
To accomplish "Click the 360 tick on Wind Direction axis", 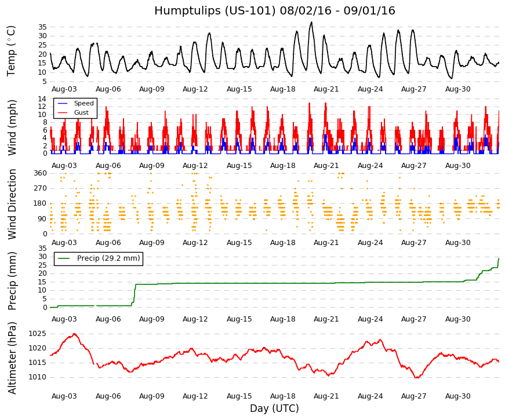I will (40, 173).
